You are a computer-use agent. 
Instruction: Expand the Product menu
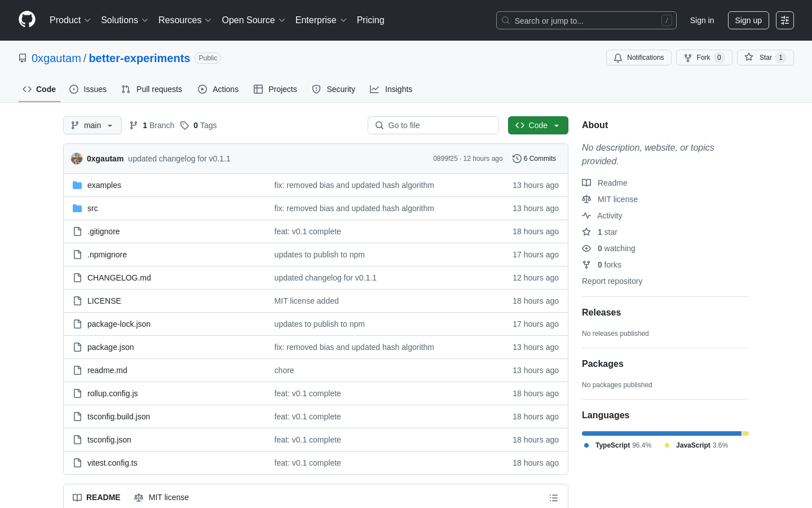pos(70,20)
